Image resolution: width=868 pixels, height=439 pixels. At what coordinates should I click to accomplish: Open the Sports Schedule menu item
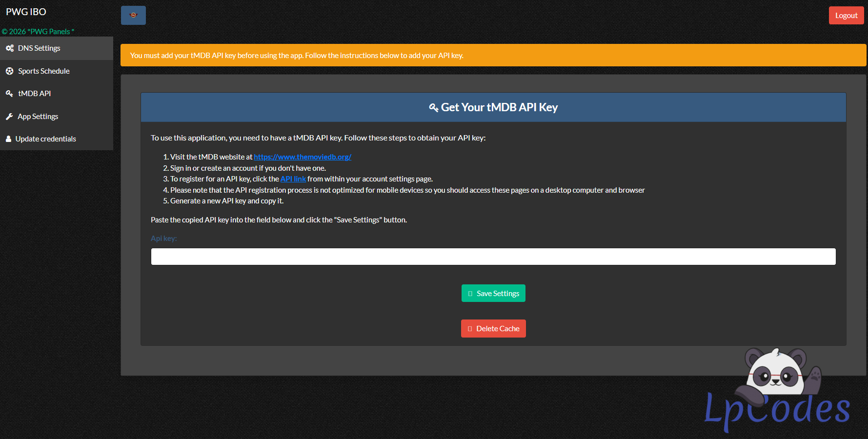click(43, 71)
